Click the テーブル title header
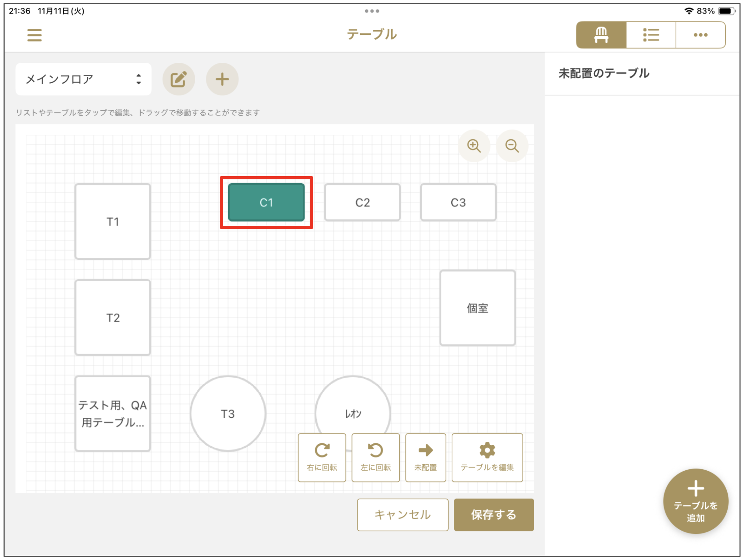The width and height of the screenshot is (744, 560). (372, 34)
